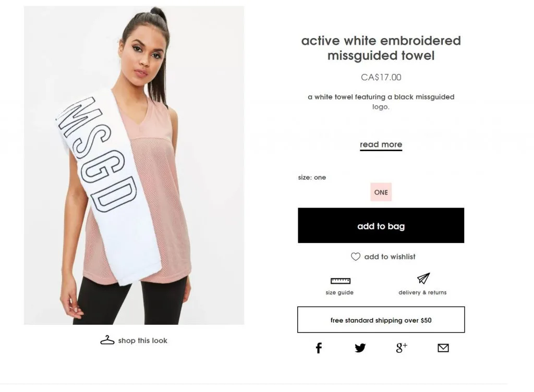Image resolution: width=534 pixels, height=392 pixels.
Task: Click the product title "active white embroidered missguided towel"
Action: 381,48
